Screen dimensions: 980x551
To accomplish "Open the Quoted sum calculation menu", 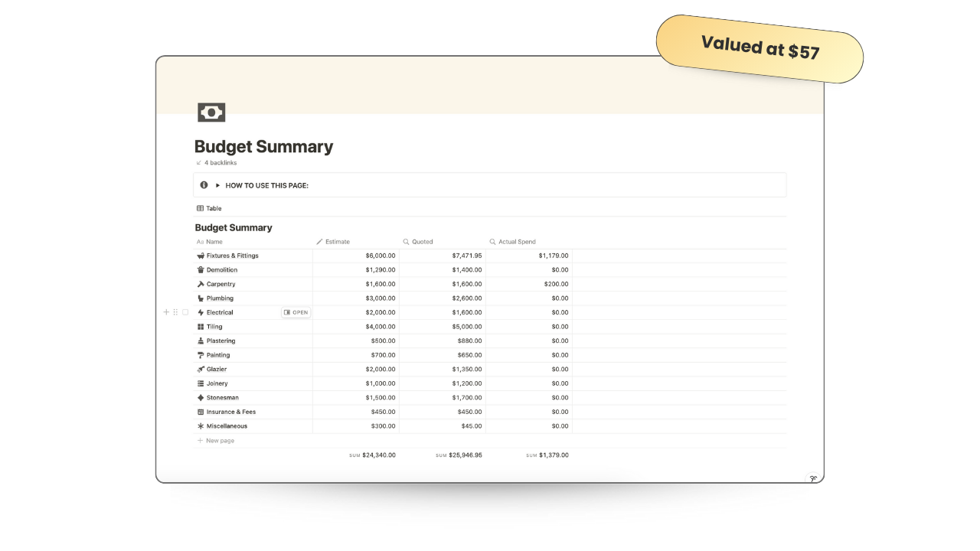I will tap(459, 455).
